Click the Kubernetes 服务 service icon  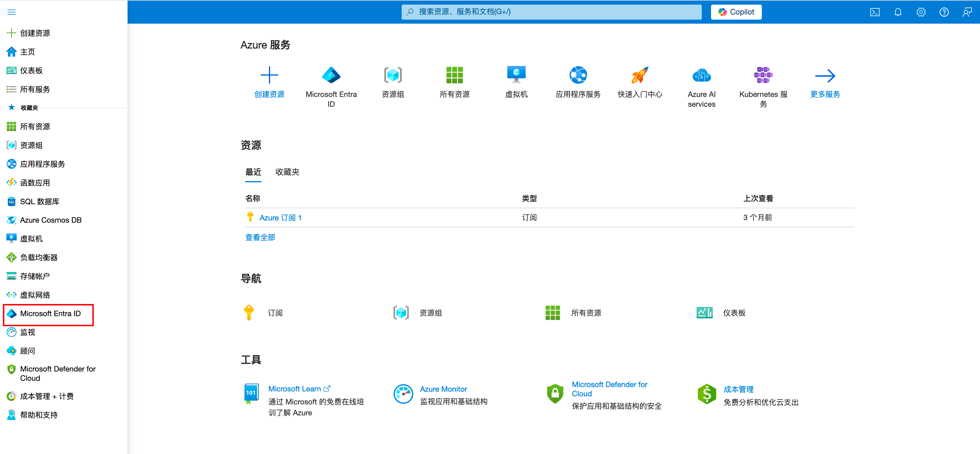click(763, 75)
